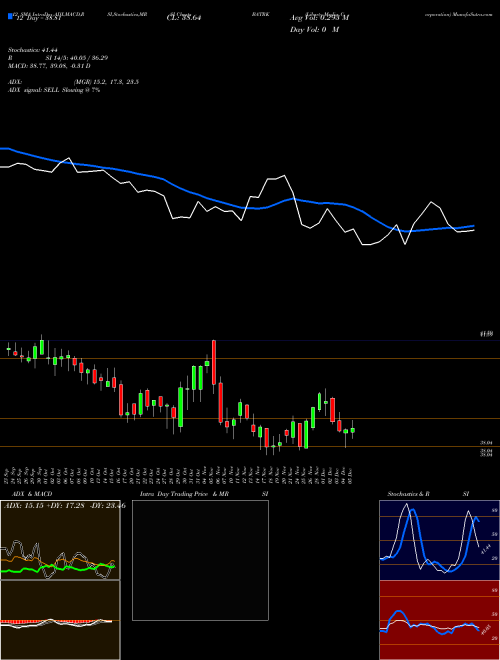This screenshot has height=660, width=500.
Task: Click the 'Day Vol: 0 M' label
Action: [x=314, y=30]
